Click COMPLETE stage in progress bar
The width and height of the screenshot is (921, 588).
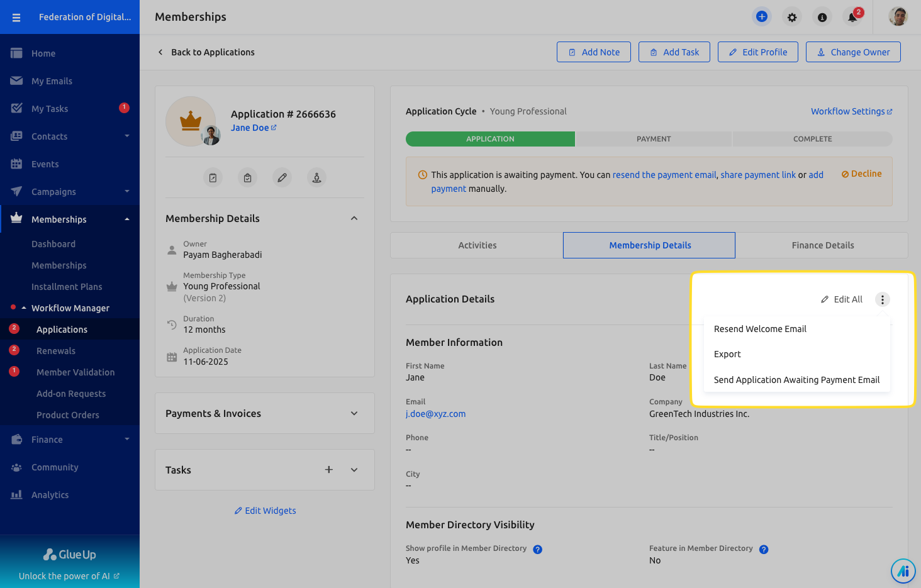tap(812, 139)
